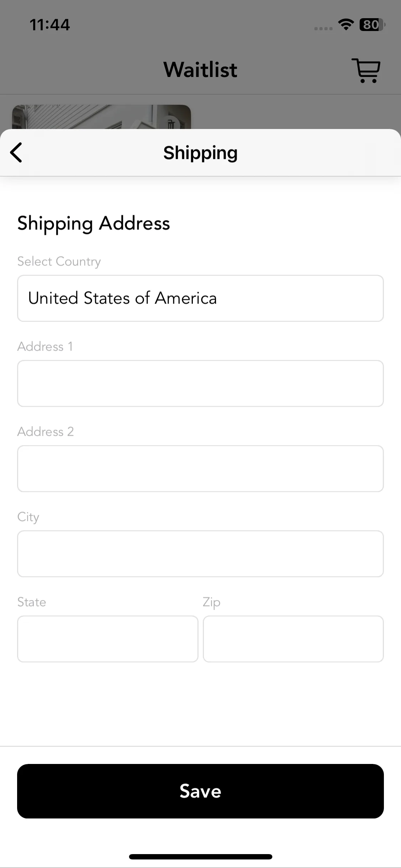Image resolution: width=401 pixels, height=868 pixels.
Task: Tap the 11:44 clock in status bar
Action: pyautogui.click(x=50, y=25)
